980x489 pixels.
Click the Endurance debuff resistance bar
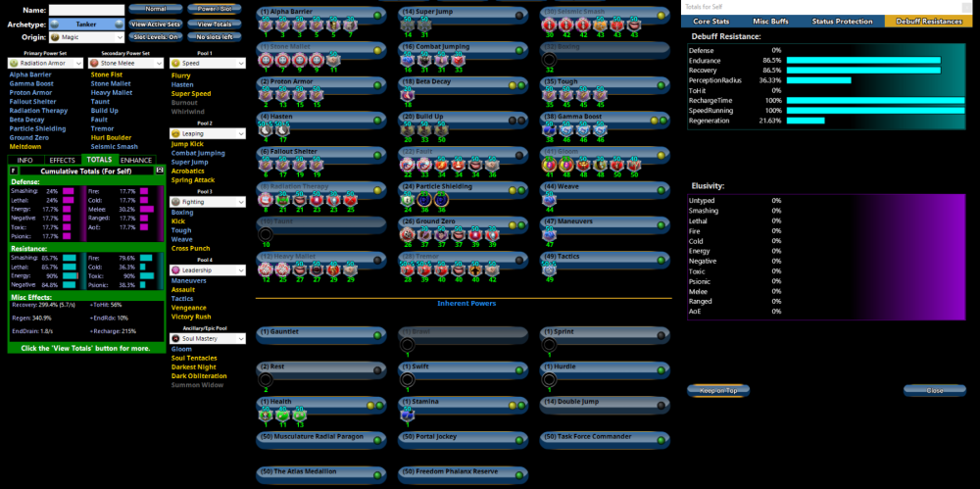click(863, 60)
